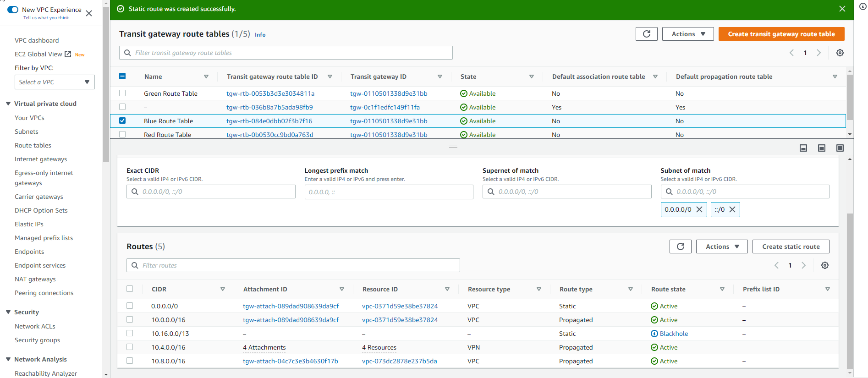The image size is (868, 378).
Task: Open the route tables Actions dropdown
Action: click(x=688, y=34)
